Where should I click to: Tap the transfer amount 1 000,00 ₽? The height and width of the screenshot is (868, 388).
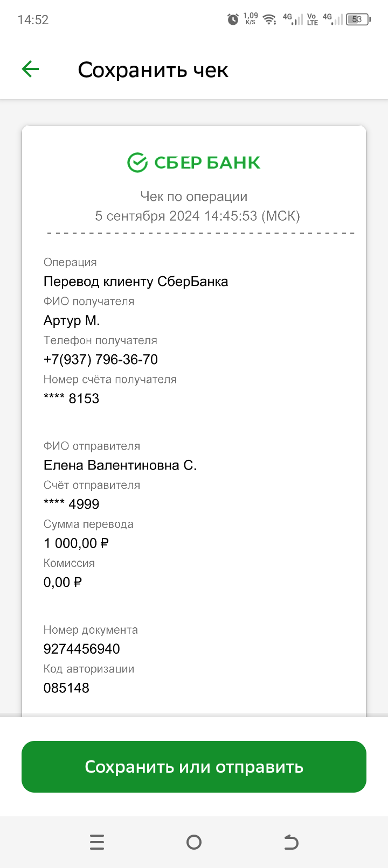click(76, 543)
